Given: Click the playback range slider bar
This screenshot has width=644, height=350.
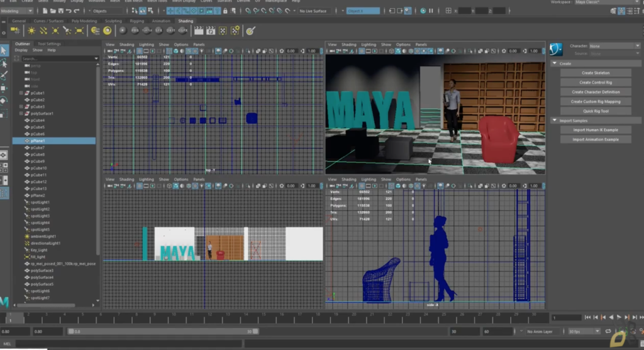Looking at the screenshot, I should (163, 332).
